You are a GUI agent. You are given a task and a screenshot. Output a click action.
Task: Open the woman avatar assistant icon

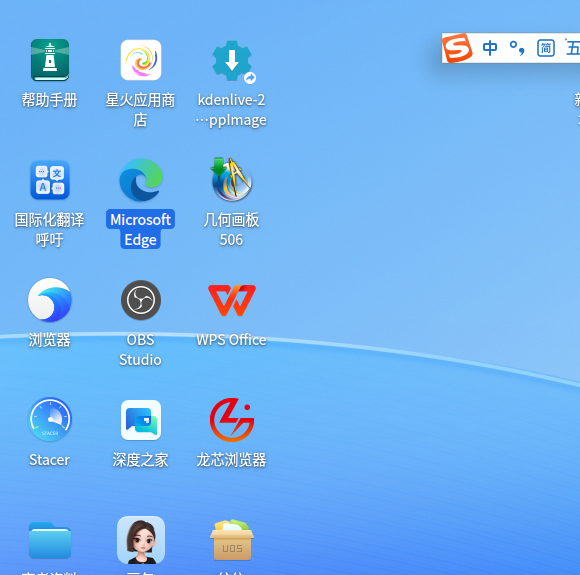(x=141, y=540)
